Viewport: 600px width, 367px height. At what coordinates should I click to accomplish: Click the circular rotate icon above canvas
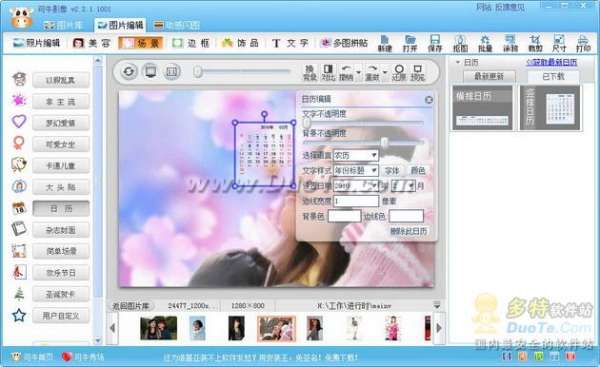129,71
